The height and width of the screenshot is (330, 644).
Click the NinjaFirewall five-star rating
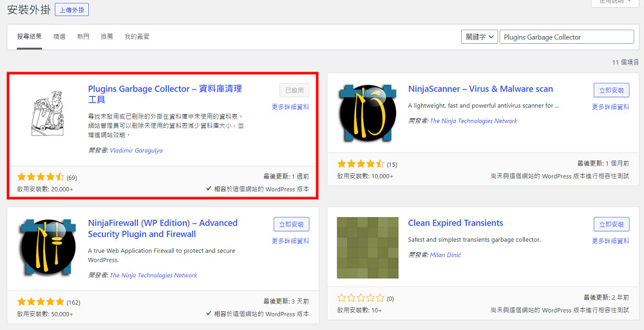[41, 302]
